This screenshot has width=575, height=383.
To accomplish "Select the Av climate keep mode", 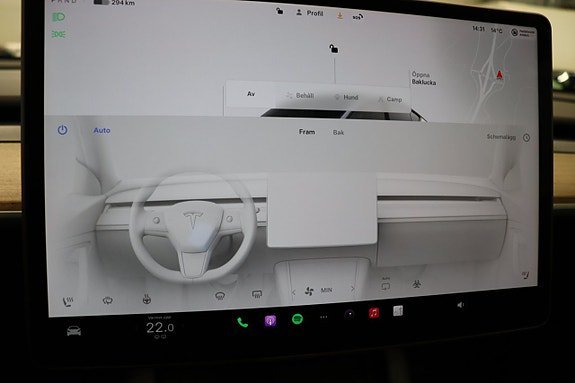I will click(251, 94).
